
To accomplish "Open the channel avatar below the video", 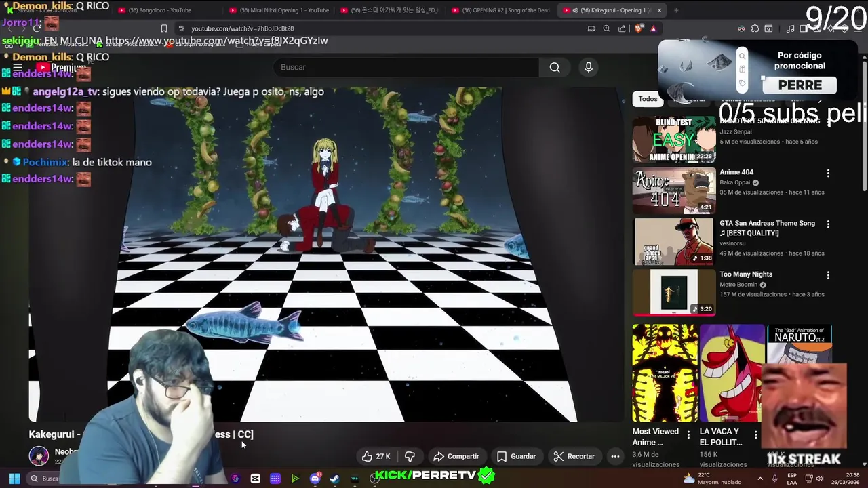I will point(39,456).
